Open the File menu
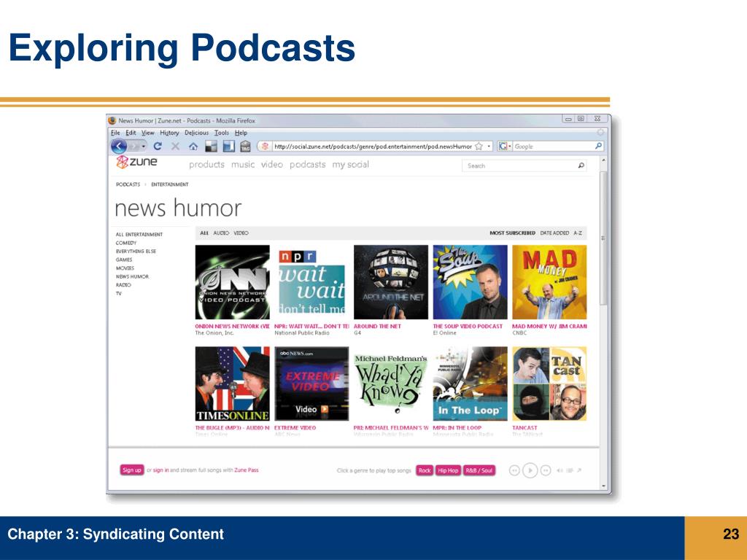This screenshot has height=560, width=747. 115,133
